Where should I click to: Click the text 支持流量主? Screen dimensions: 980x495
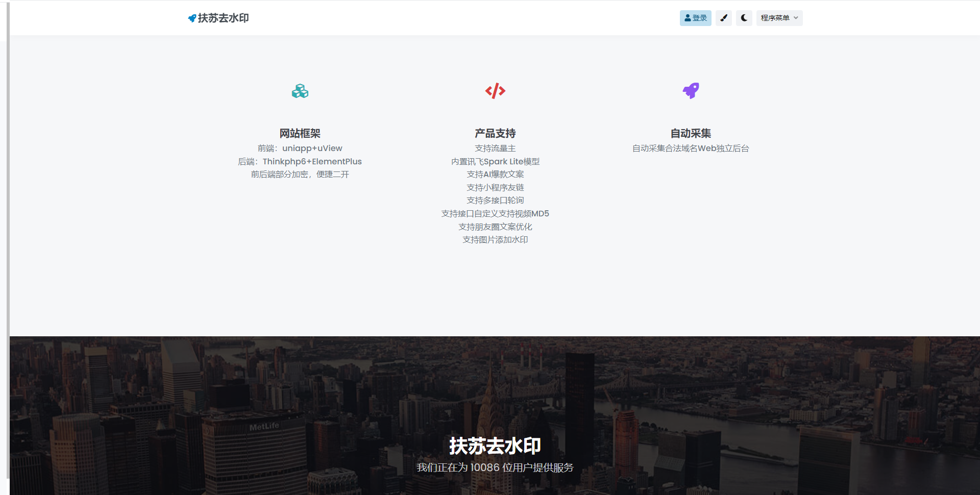(495, 148)
